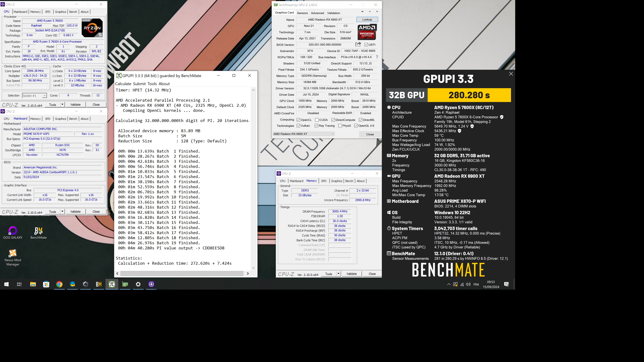Image resolution: width=644 pixels, height=362 pixels.
Task: Open the Submit menu in GPUPI
Action: pos(140,84)
